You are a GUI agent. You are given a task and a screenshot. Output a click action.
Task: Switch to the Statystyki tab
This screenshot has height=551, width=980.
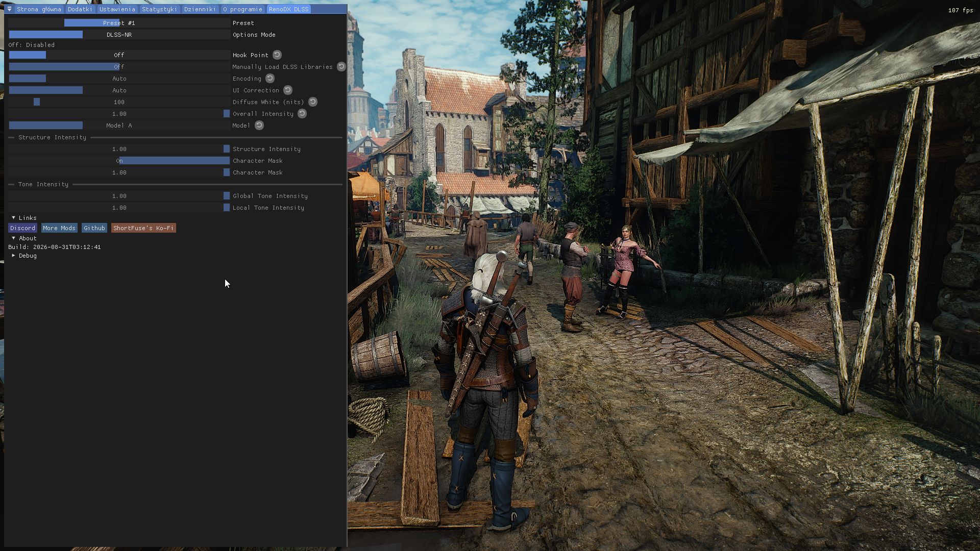(159, 9)
